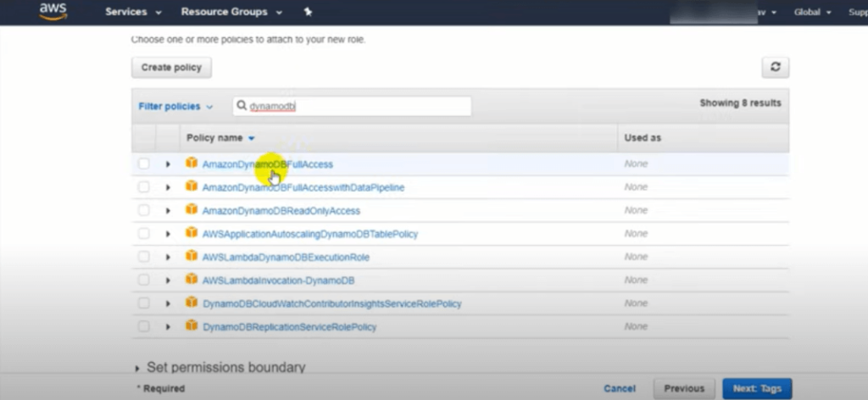
Task: Click the policy icon beside AWSApplicationAutoscalingDynamoDBTablePolicy
Action: click(x=192, y=232)
